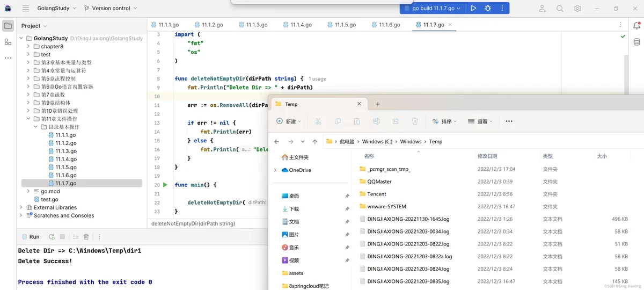Show more tool windows ellipsis in sidebar
The image size is (644, 290).
pos(8,57)
